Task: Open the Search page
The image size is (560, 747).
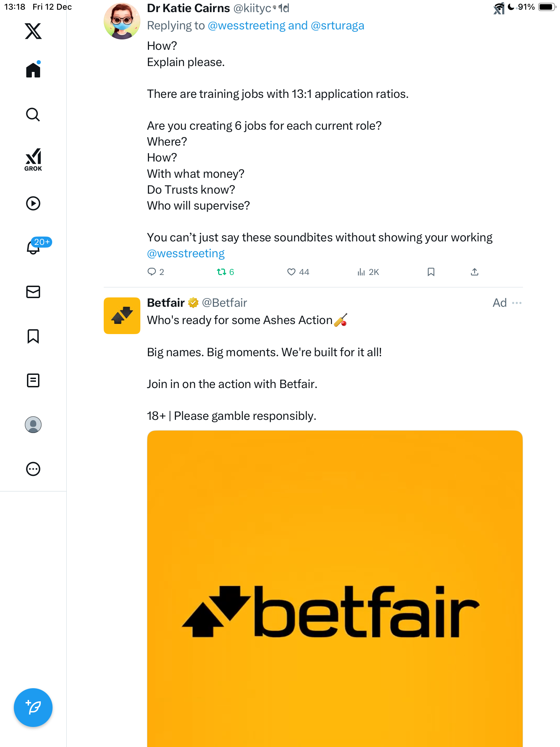Action: [33, 114]
